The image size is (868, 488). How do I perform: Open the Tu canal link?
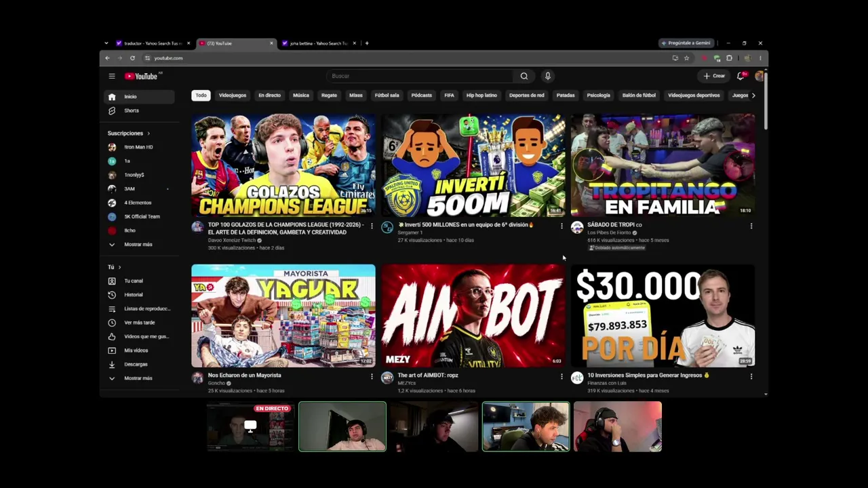click(x=138, y=281)
